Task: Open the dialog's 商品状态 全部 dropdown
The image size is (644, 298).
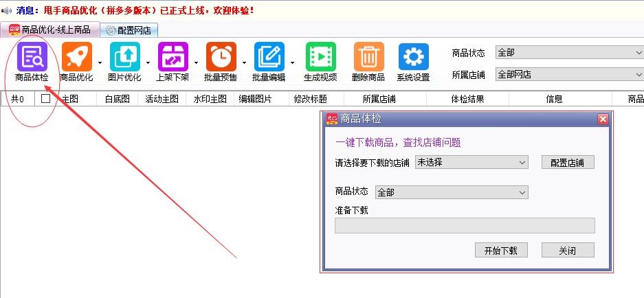Action: (x=452, y=192)
